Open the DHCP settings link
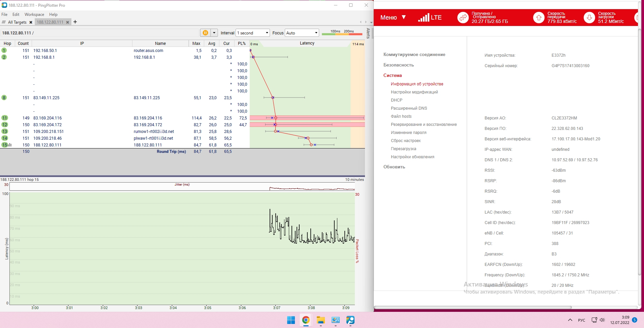 point(396,100)
